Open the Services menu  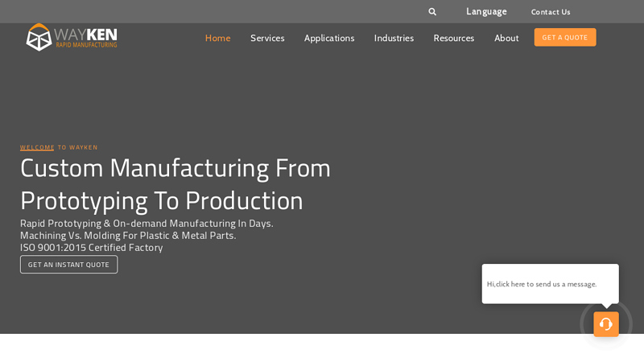pos(267,38)
